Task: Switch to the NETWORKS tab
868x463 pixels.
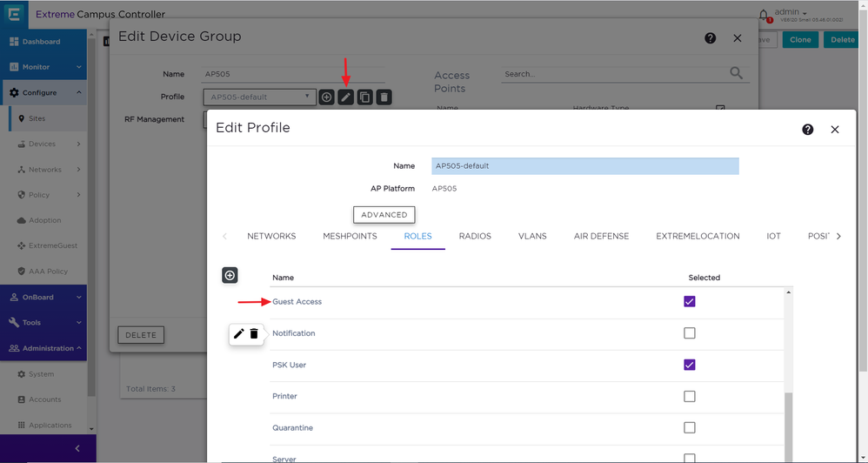Action: pos(271,236)
